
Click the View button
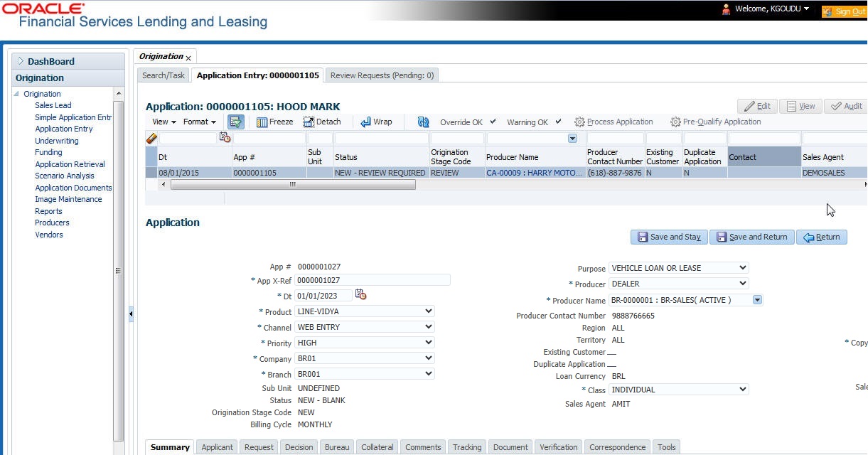tap(800, 106)
